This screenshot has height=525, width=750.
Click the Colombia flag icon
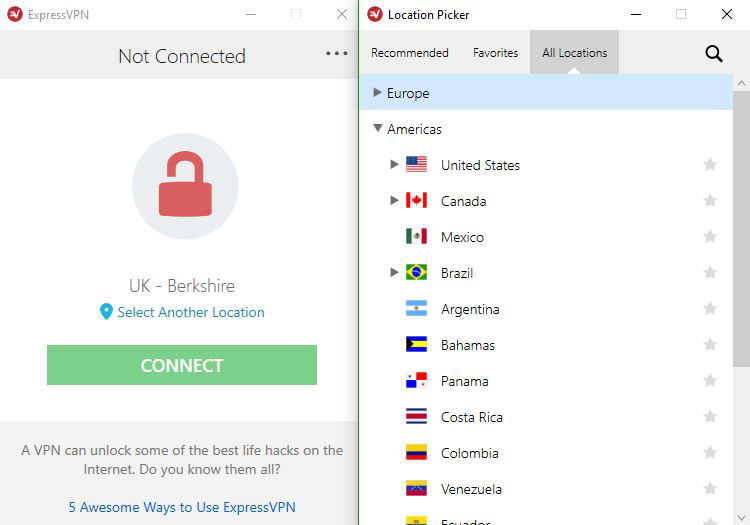click(416, 452)
